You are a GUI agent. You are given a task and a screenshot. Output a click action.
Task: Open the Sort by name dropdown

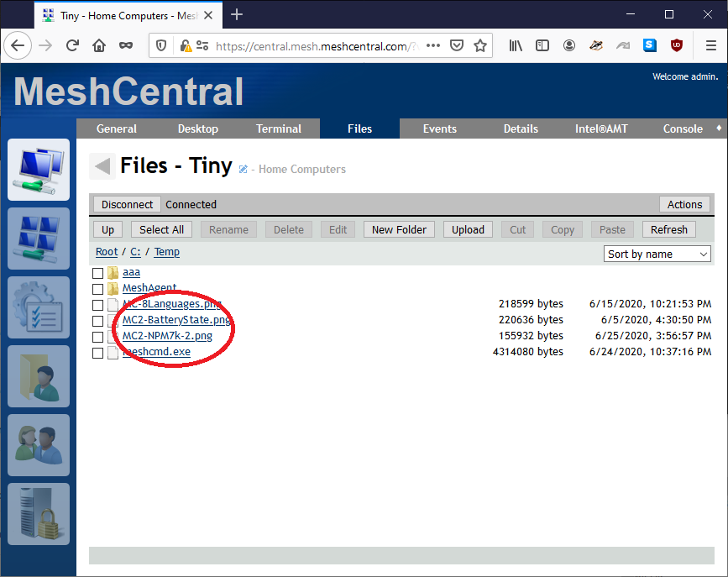coord(657,253)
